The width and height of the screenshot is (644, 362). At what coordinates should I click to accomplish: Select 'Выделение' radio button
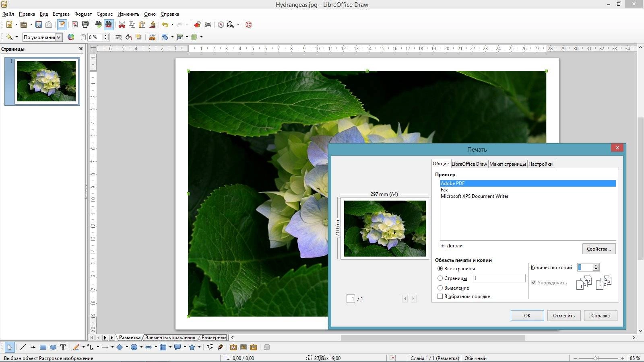click(x=440, y=288)
